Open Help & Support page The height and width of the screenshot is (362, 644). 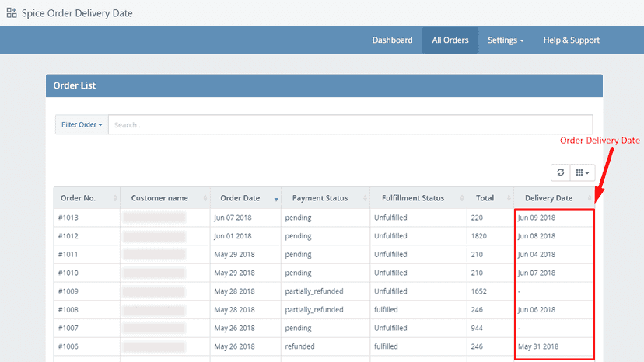tap(572, 40)
